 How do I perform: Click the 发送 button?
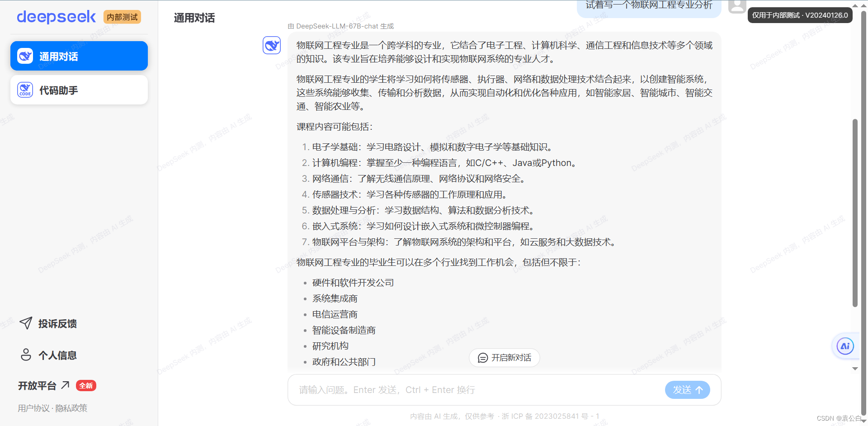(687, 390)
